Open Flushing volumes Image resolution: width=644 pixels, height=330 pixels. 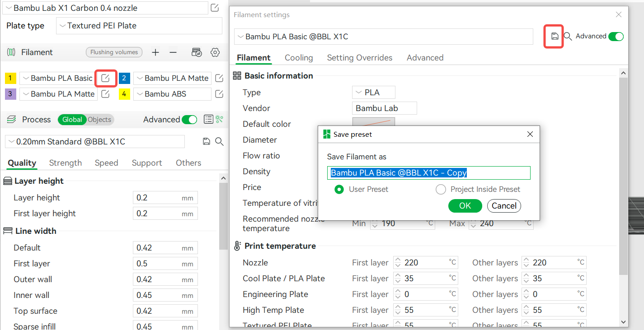pyautogui.click(x=114, y=52)
